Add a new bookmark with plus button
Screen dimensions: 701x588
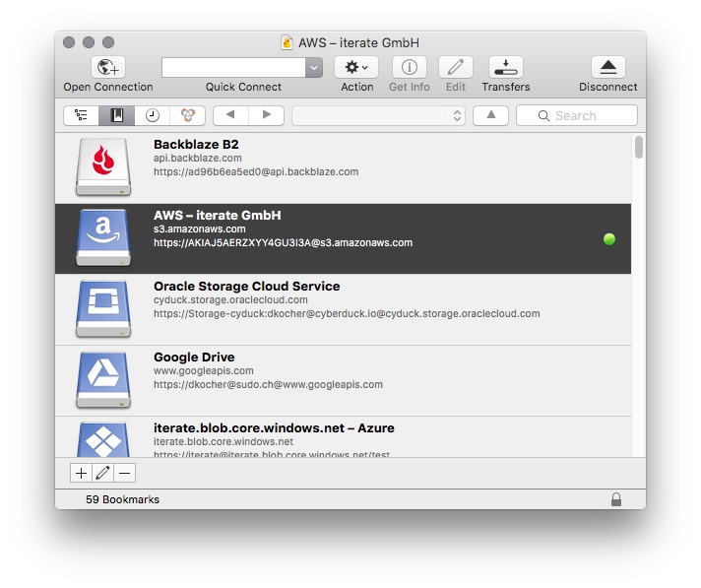point(81,473)
